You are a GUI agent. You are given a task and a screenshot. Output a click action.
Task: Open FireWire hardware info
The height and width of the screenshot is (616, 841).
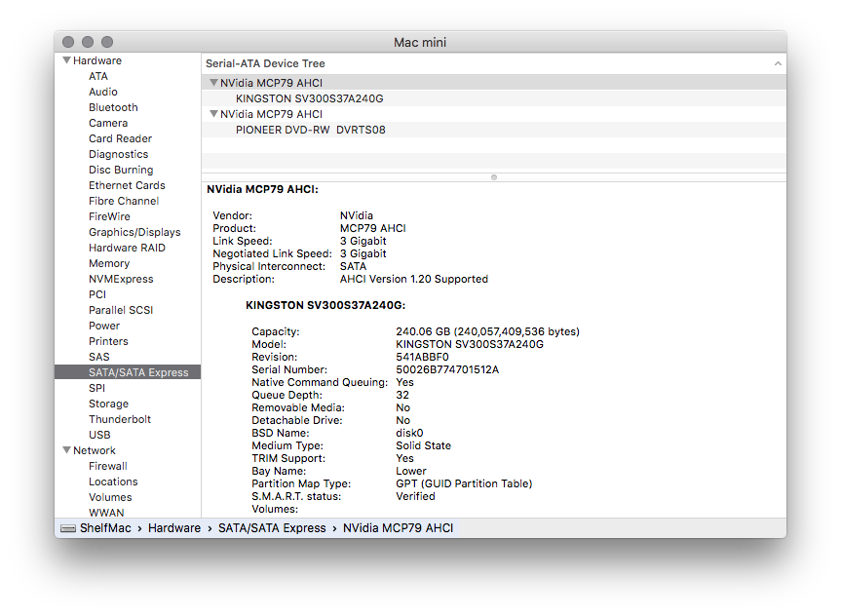tap(109, 216)
